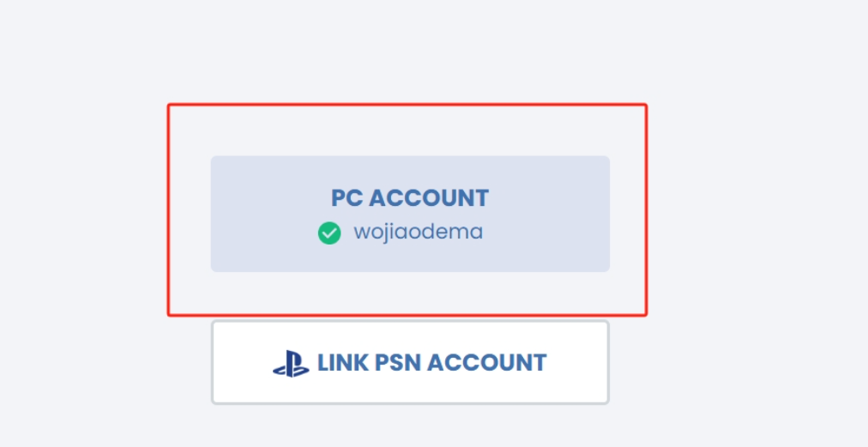Screen dimensions: 868x447
Task: Select the ACCOUNT word in PSN button
Action: pos(487,363)
